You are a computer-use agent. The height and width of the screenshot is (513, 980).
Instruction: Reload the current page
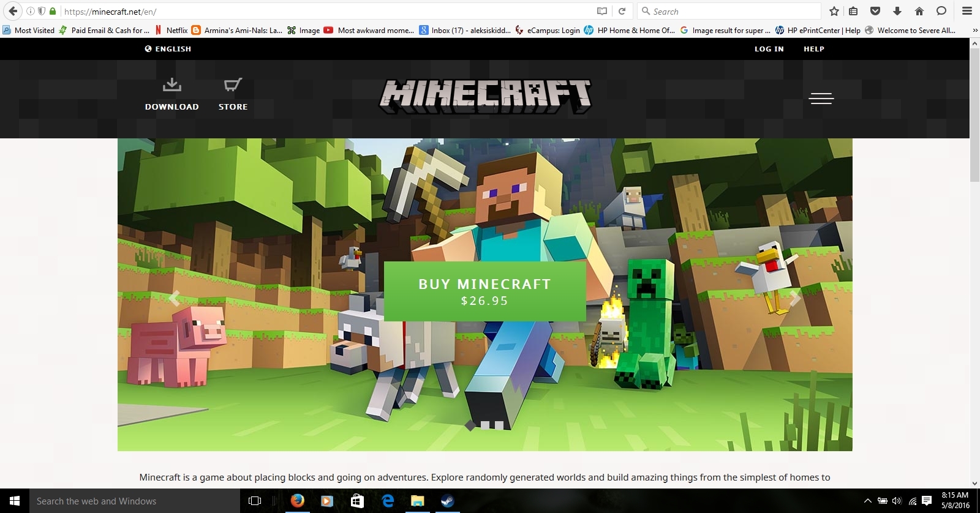pyautogui.click(x=622, y=11)
